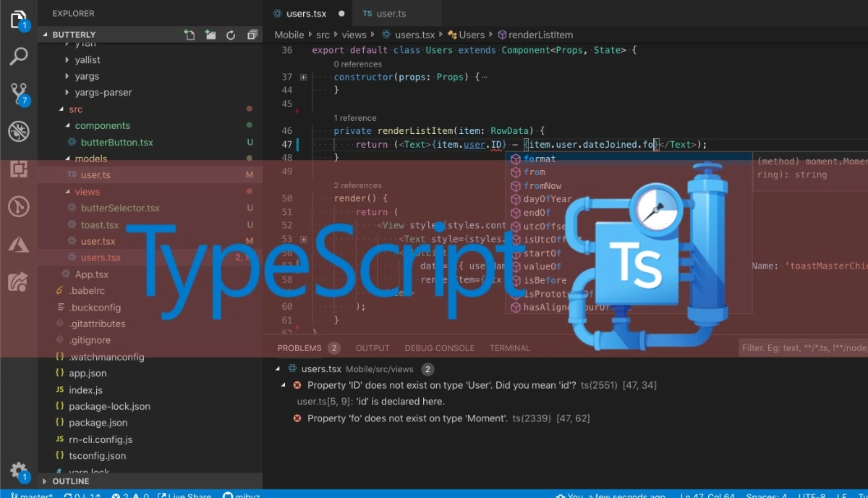868x498 pixels.
Task: Create a new folder via Explorer toolbar
Action: (210, 34)
